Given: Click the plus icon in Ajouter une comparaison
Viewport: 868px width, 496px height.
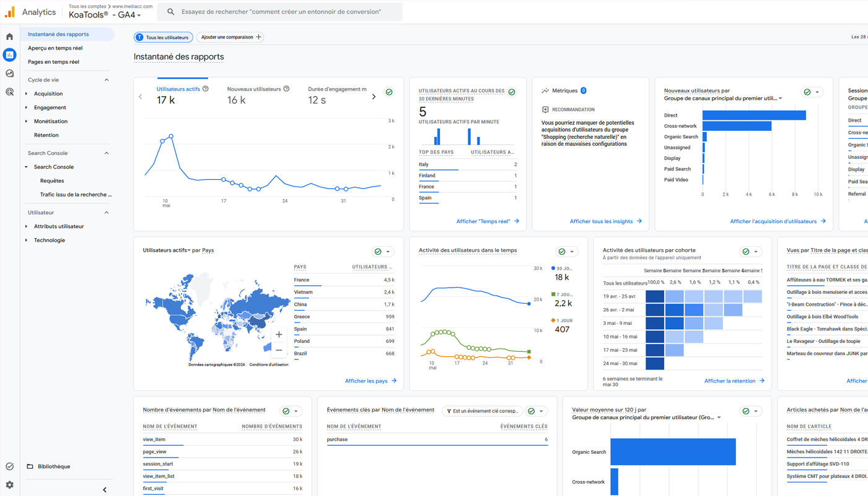Looking at the screenshot, I should coord(259,37).
